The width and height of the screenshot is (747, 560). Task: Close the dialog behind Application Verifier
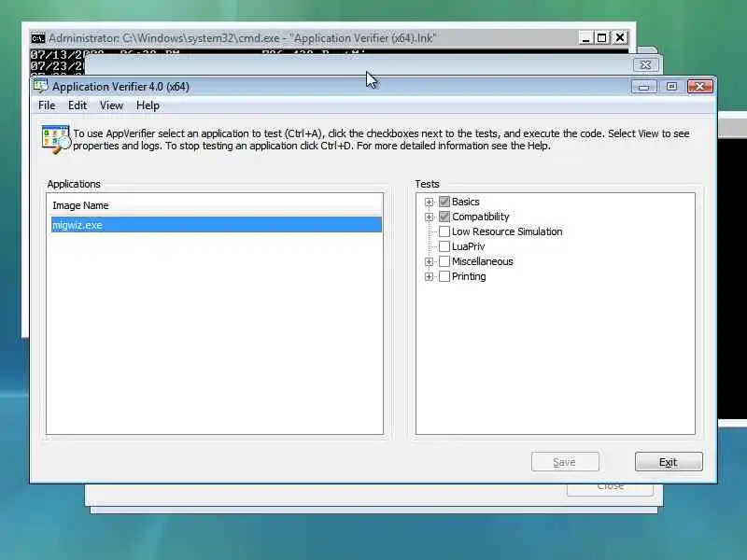coord(645,64)
